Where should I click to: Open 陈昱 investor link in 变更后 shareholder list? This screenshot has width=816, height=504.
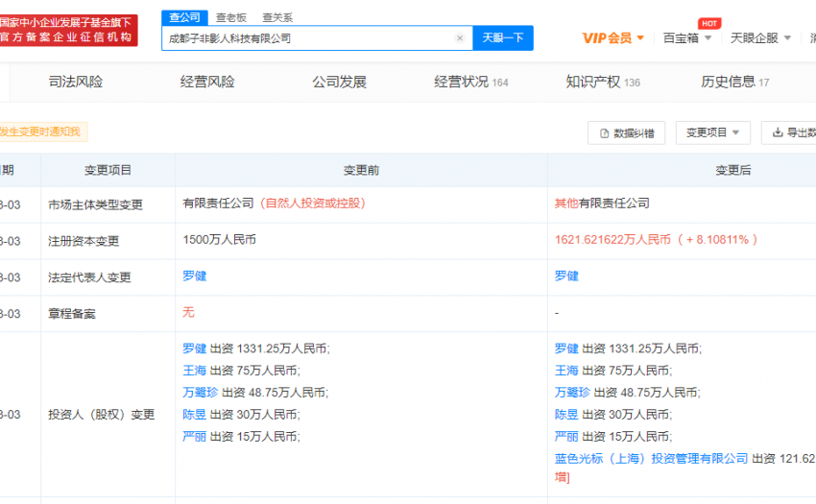(566, 415)
